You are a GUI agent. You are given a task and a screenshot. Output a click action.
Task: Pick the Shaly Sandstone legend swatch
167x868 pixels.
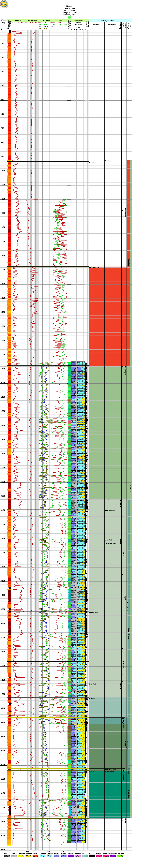pyautogui.click(x=28, y=856)
